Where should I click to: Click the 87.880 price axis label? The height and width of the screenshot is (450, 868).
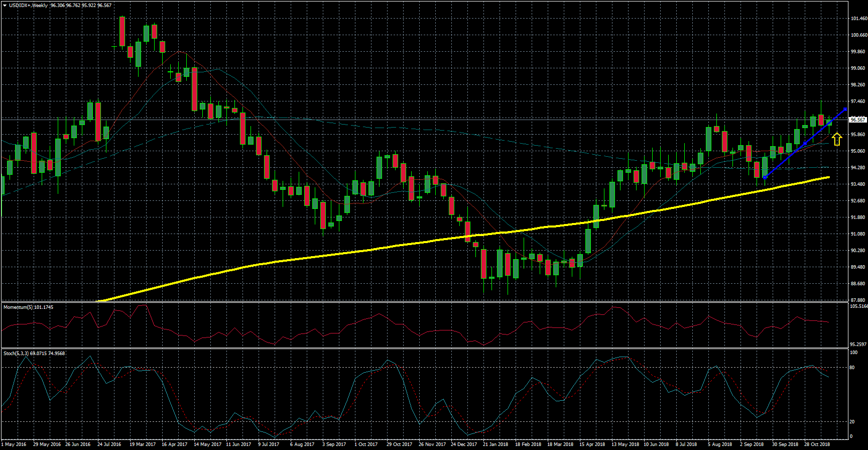858,300
